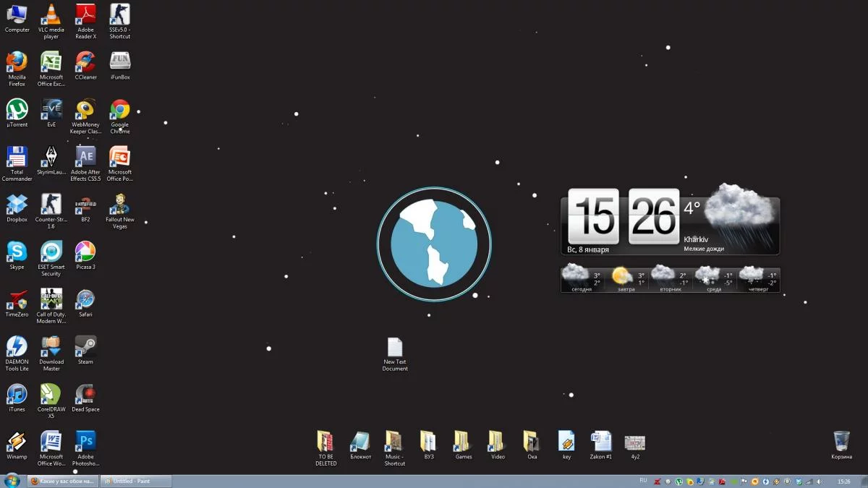This screenshot has height=488, width=868.
Task: Click the network signal tray icon
Action: [809, 481]
